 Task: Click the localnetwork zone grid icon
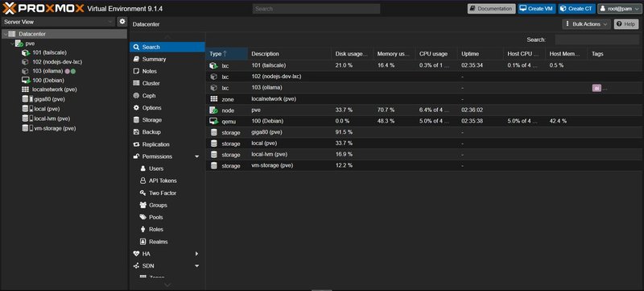pos(213,98)
